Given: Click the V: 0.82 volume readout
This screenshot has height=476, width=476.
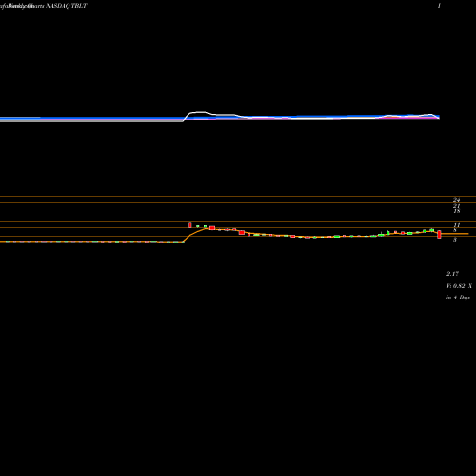Looking at the screenshot, I should point(459,286).
